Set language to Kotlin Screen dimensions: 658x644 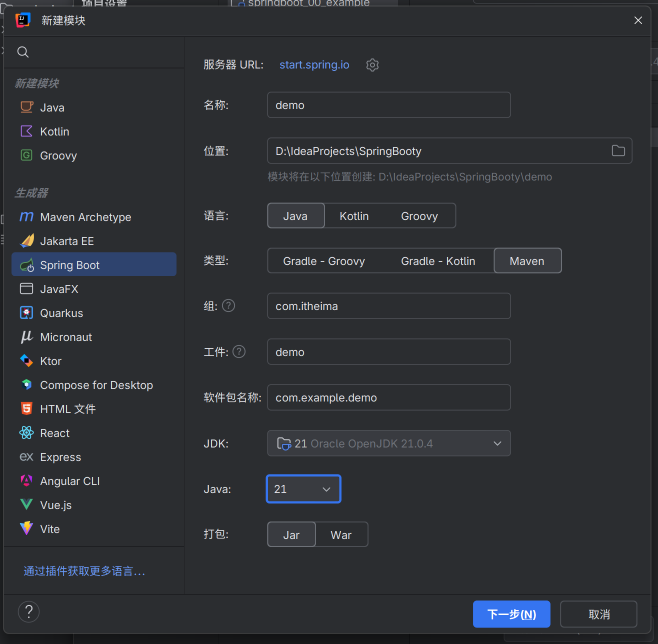[354, 216]
